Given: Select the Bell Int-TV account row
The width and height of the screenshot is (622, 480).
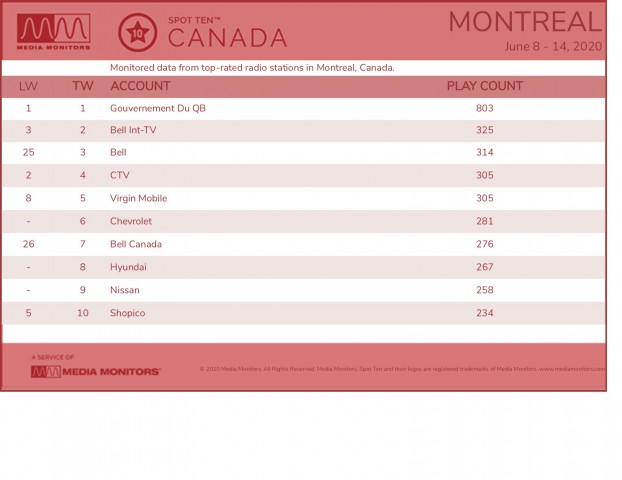Looking at the screenshot, I should (303, 130).
